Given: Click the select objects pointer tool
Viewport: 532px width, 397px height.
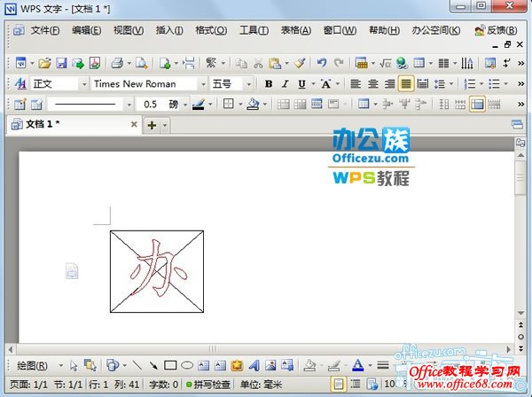Looking at the screenshot, I should tap(74, 365).
